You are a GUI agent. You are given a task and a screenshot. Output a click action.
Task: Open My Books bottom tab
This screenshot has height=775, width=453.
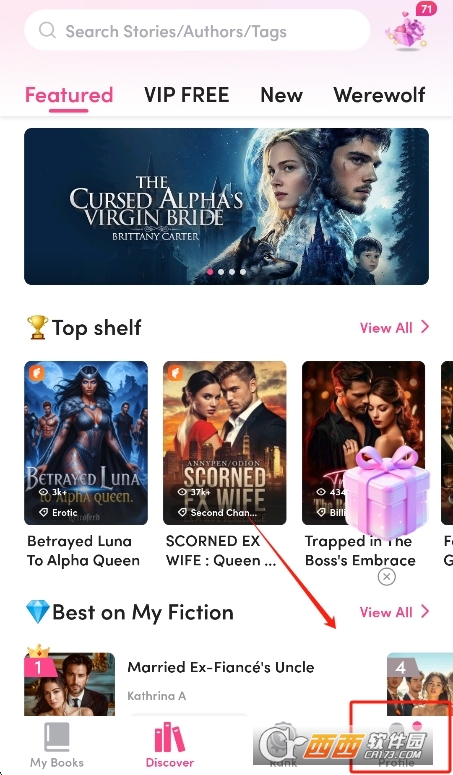57,745
